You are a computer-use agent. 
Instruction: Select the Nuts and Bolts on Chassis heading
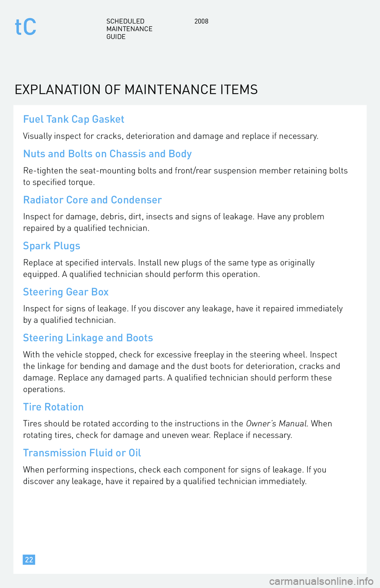(107, 154)
